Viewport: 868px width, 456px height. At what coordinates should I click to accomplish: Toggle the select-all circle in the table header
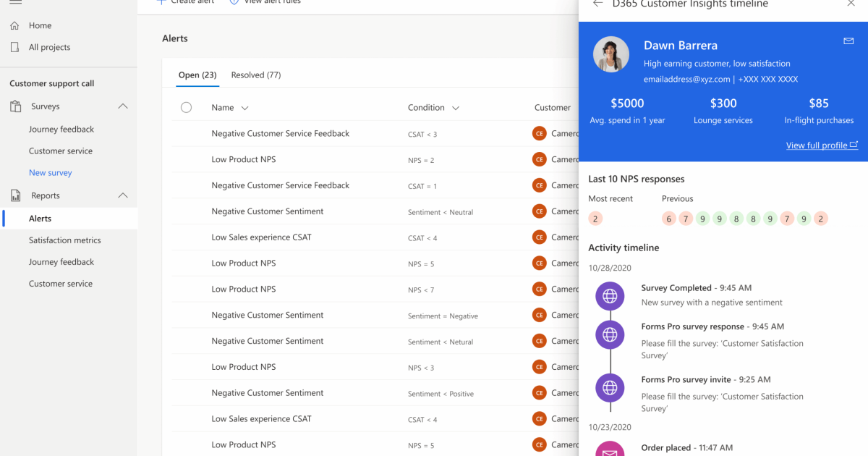186,107
